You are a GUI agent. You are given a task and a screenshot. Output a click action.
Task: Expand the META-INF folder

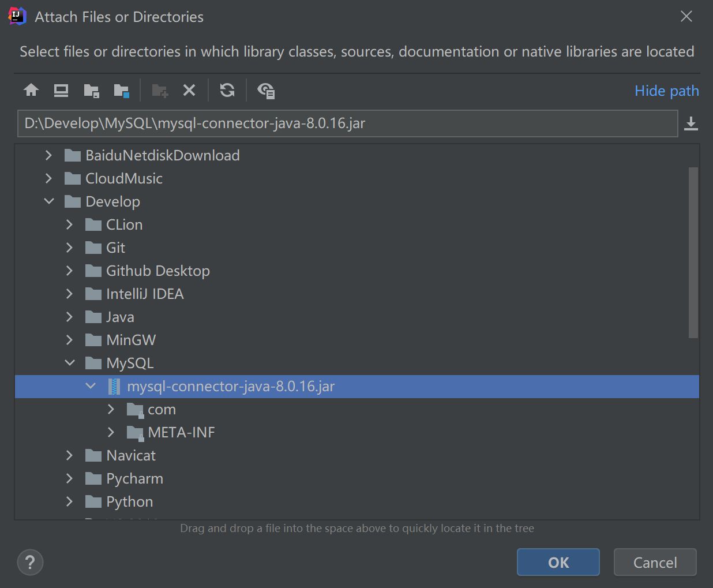click(x=111, y=432)
